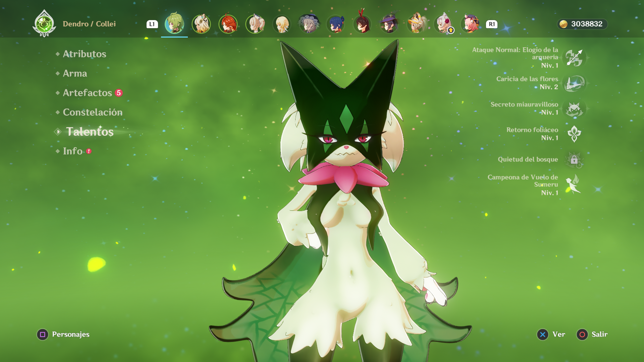Screen dimensions: 644x362
Task: Pick the blonde traveler portrait
Action: 282,24
